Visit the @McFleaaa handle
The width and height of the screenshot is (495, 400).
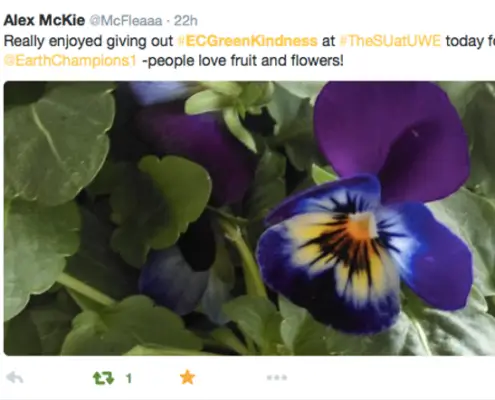coord(126,21)
